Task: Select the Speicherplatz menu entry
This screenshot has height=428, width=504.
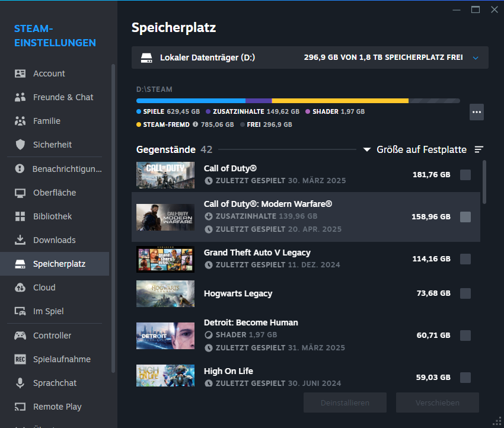Action: click(x=55, y=264)
